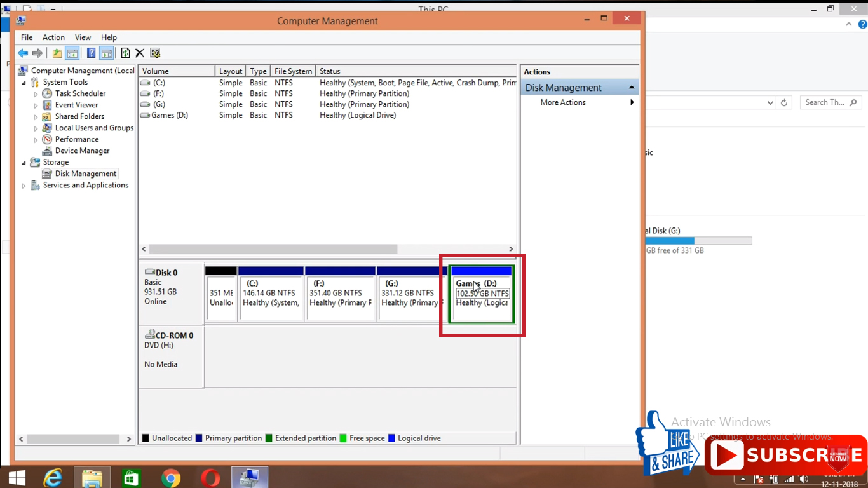
Task: Sort by the Status column header
Action: (416, 71)
